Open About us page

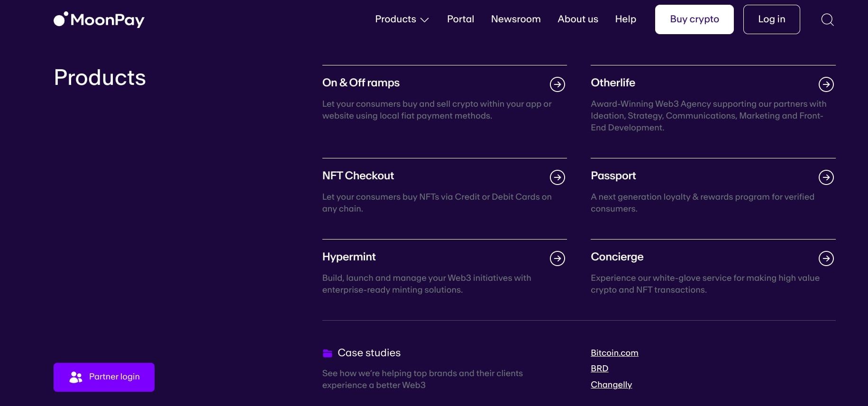coord(578,19)
